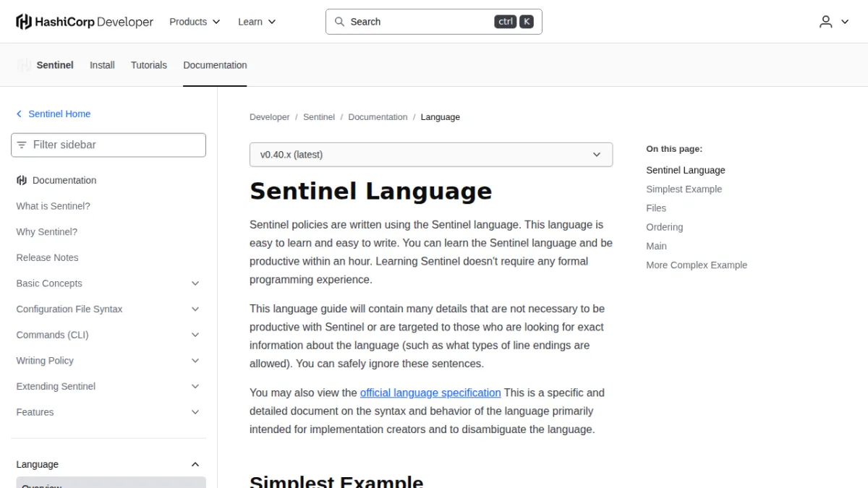Expand the Features sidebar section
Screen dimensions: 868x488
pyautogui.click(x=195, y=412)
